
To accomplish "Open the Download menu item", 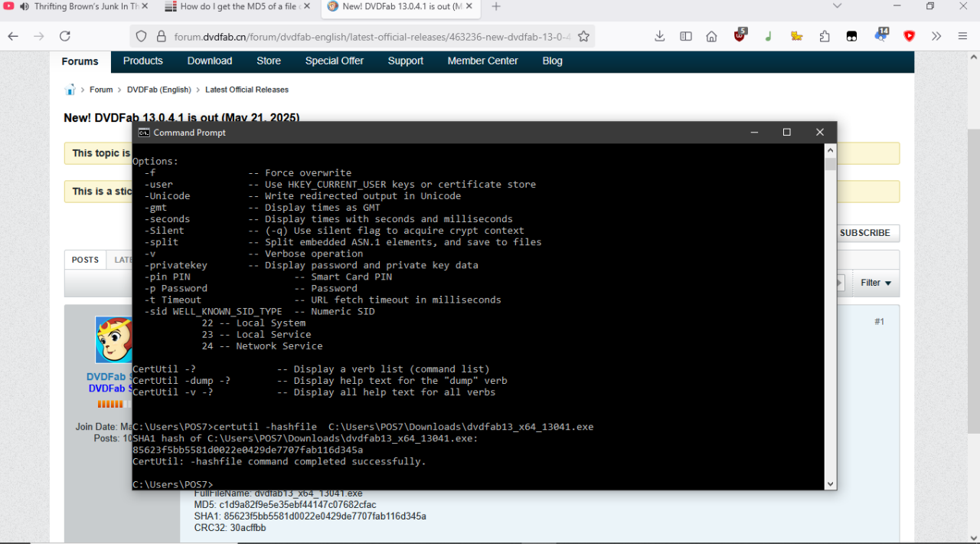I will pos(210,61).
